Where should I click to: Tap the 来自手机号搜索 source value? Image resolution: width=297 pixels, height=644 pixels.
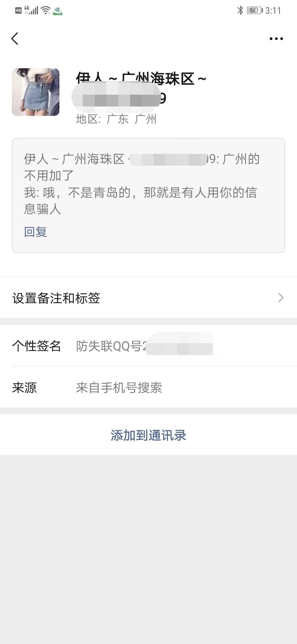[x=119, y=388]
